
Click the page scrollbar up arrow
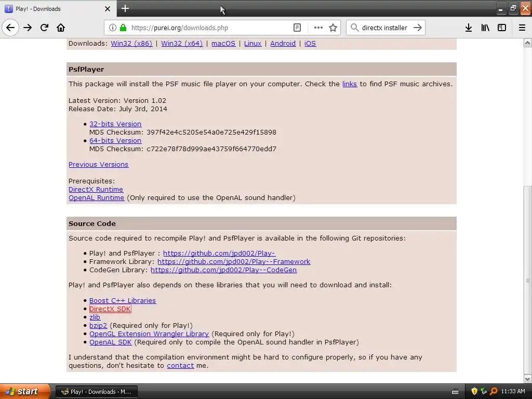pos(527,43)
